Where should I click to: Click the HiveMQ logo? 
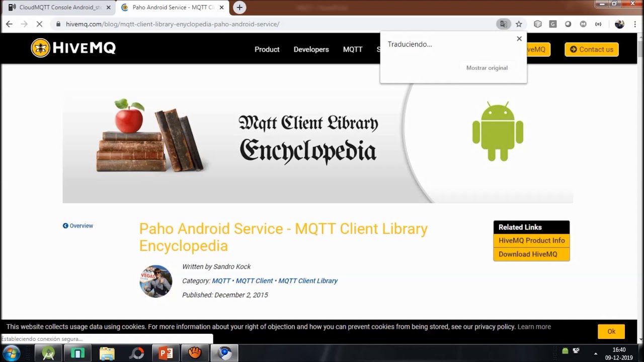73,48
